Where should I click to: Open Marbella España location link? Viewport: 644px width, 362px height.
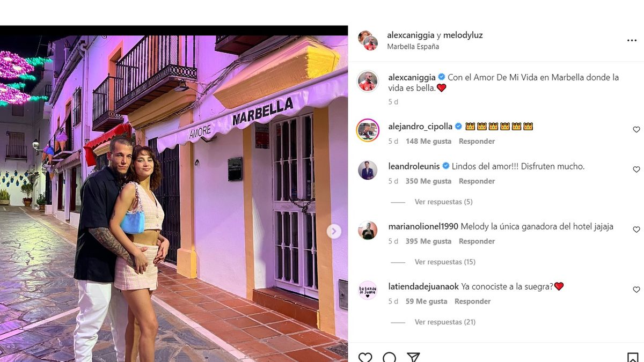413,47
